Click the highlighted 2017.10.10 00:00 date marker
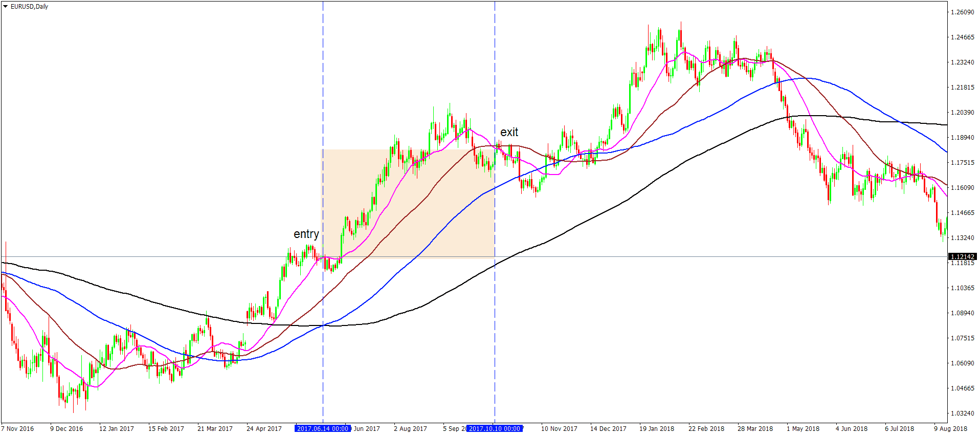Viewport: 980px width, 435px height. [x=495, y=428]
